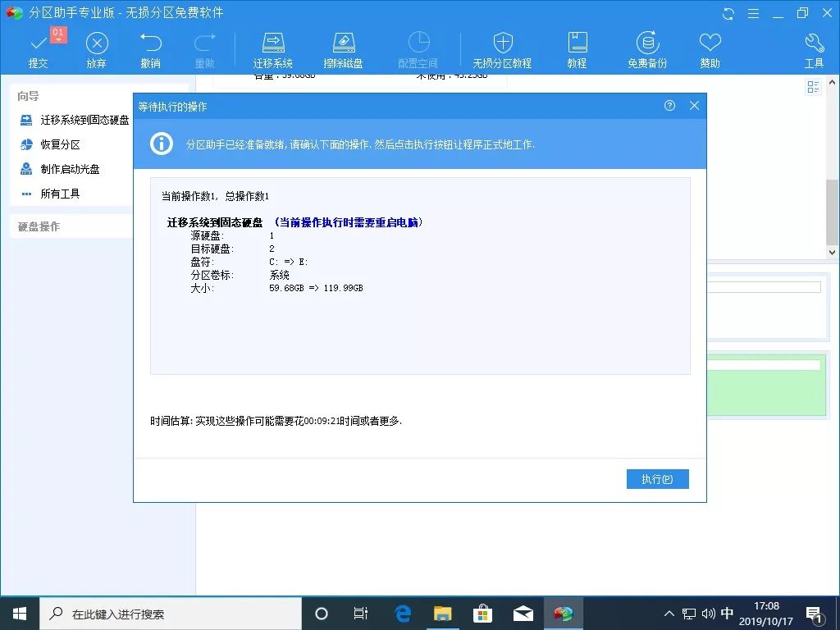
Task: Click the taskbar search box
Action: [171, 614]
